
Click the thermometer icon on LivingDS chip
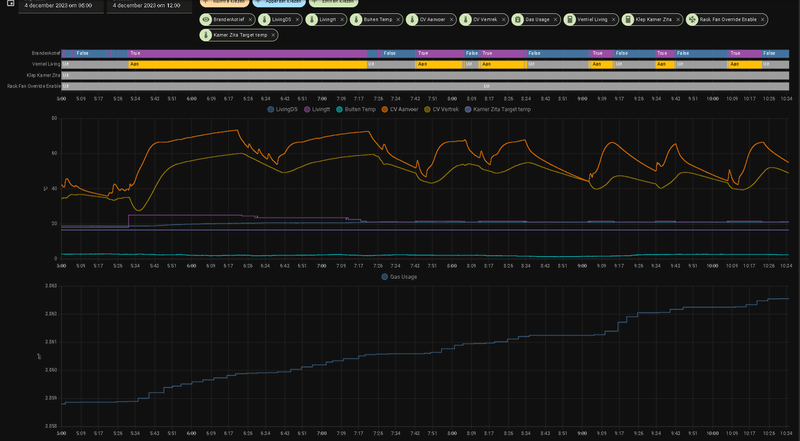coord(264,19)
